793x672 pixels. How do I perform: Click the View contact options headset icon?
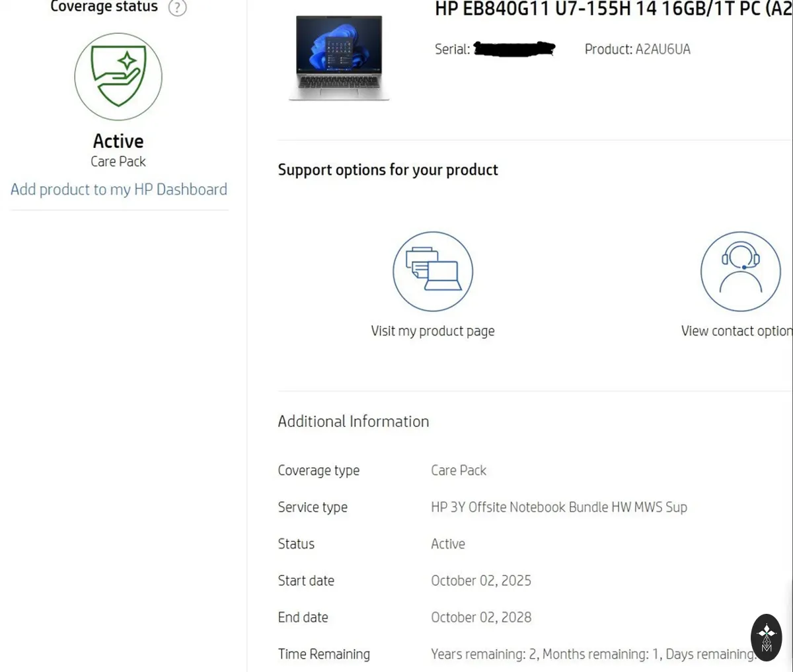point(741,271)
